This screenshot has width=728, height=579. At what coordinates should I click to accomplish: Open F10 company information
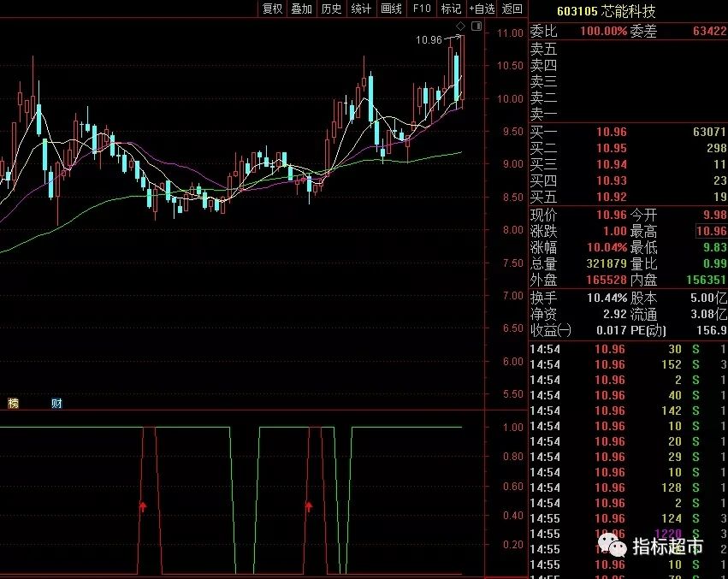(422, 9)
